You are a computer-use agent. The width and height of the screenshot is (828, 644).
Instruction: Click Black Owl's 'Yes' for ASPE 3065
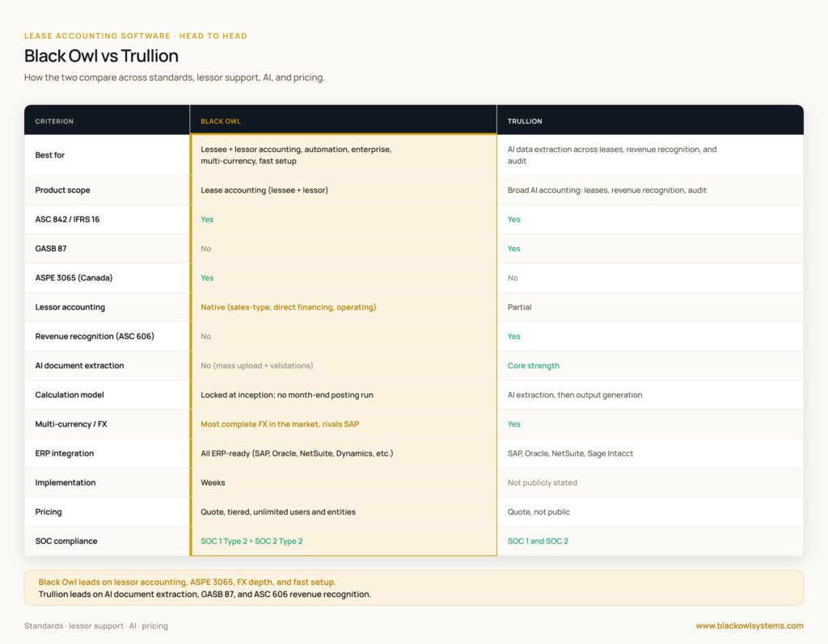click(207, 278)
